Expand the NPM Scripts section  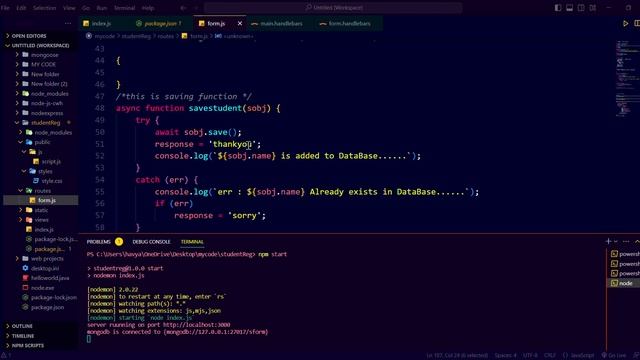click(27, 346)
